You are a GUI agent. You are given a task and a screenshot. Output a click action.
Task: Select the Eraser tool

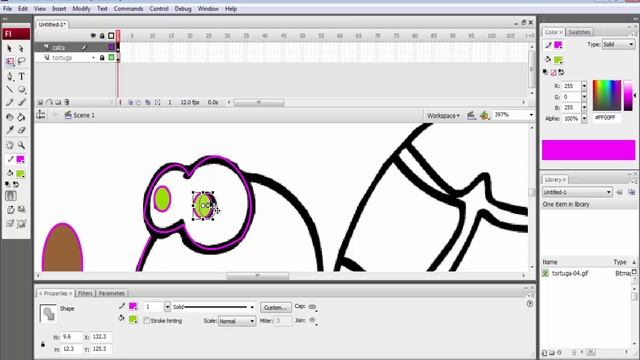(x=21, y=130)
